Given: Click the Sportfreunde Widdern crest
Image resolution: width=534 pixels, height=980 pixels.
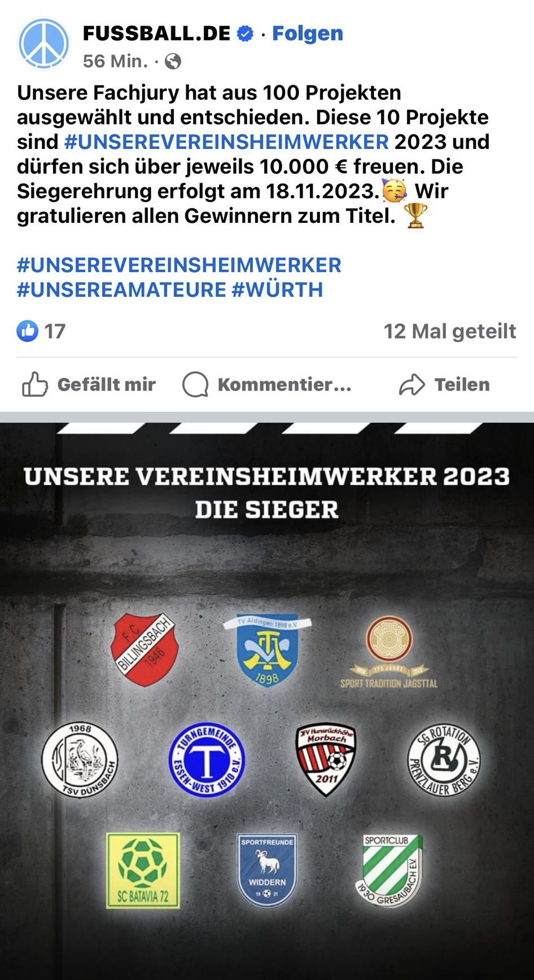Looking at the screenshot, I should [267, 869].
